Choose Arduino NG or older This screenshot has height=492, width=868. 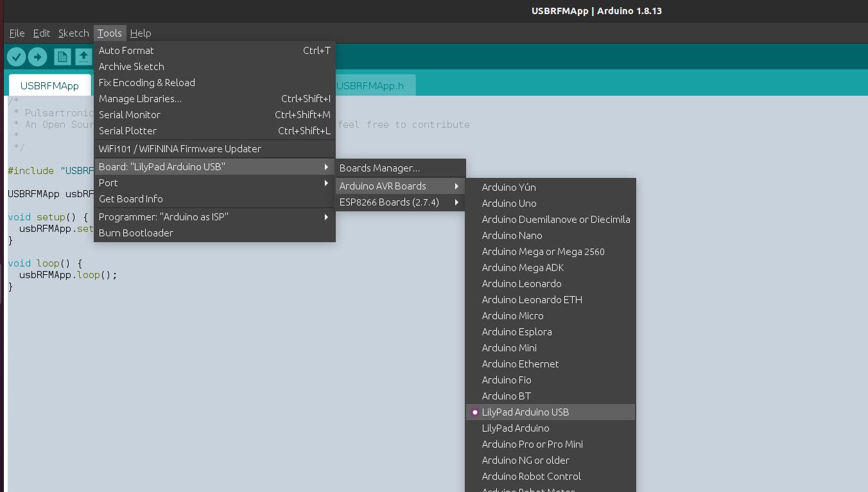551,461
